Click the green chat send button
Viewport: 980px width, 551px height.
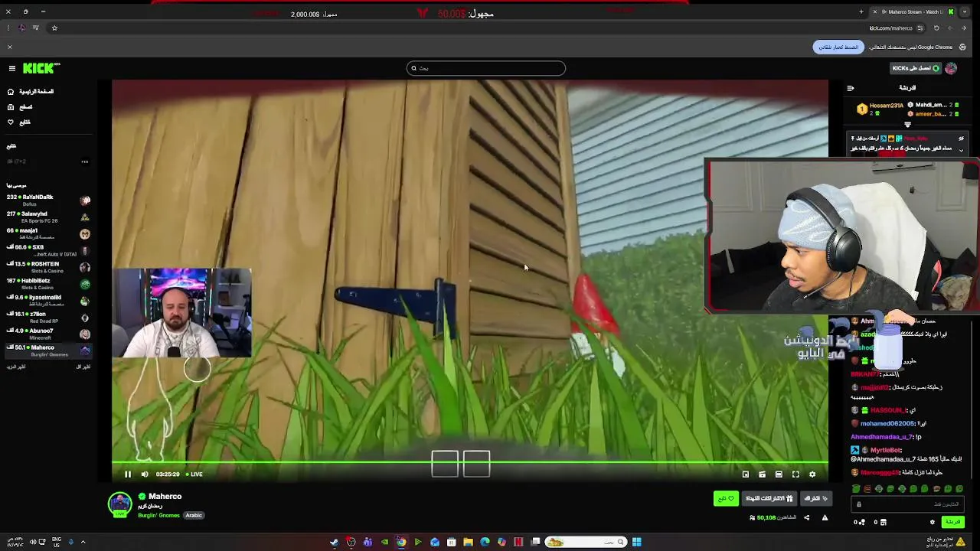tap(952, 522)
